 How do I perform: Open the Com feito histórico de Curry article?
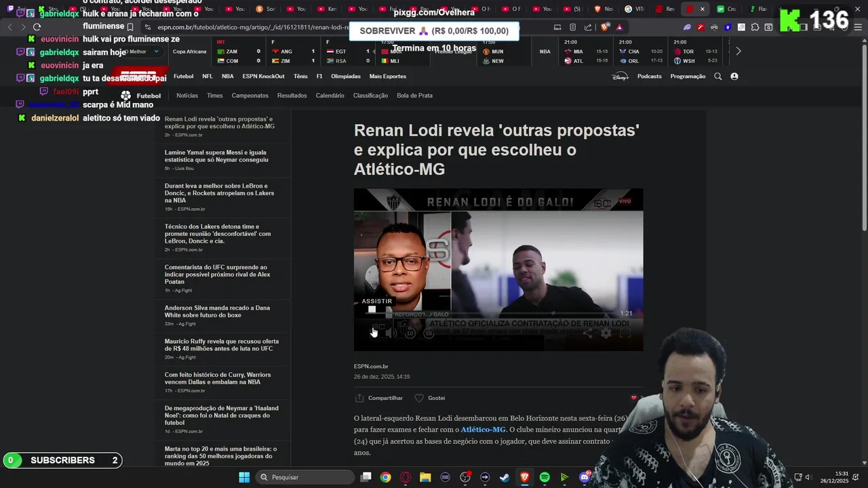(218, 378)
